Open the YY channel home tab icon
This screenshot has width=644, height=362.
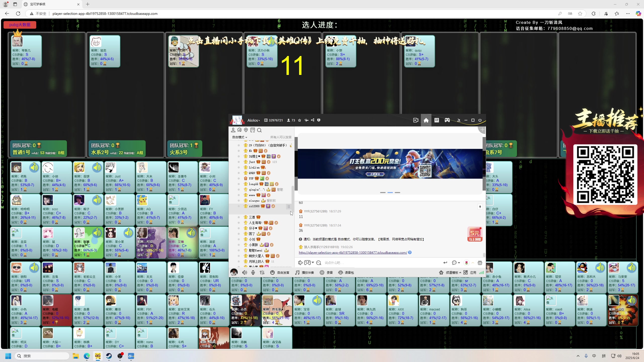426,120
